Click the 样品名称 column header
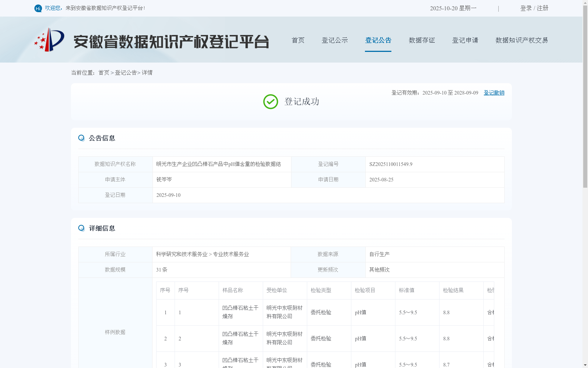The image size is (588, 368). tap(233, 290)
